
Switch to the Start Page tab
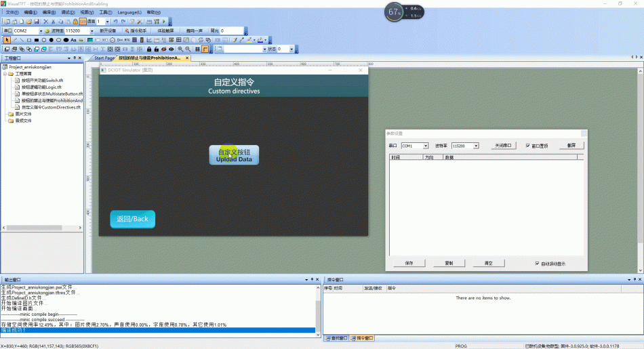104,58
